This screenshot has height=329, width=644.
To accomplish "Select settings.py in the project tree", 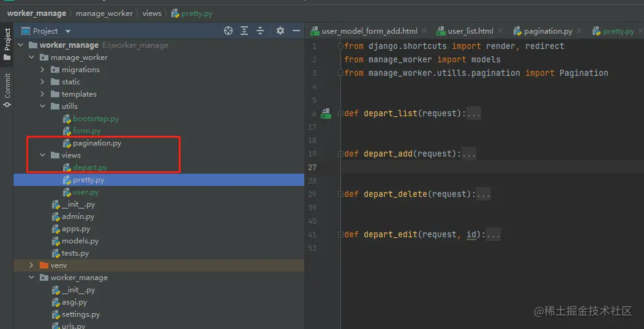I will point(81,315).
